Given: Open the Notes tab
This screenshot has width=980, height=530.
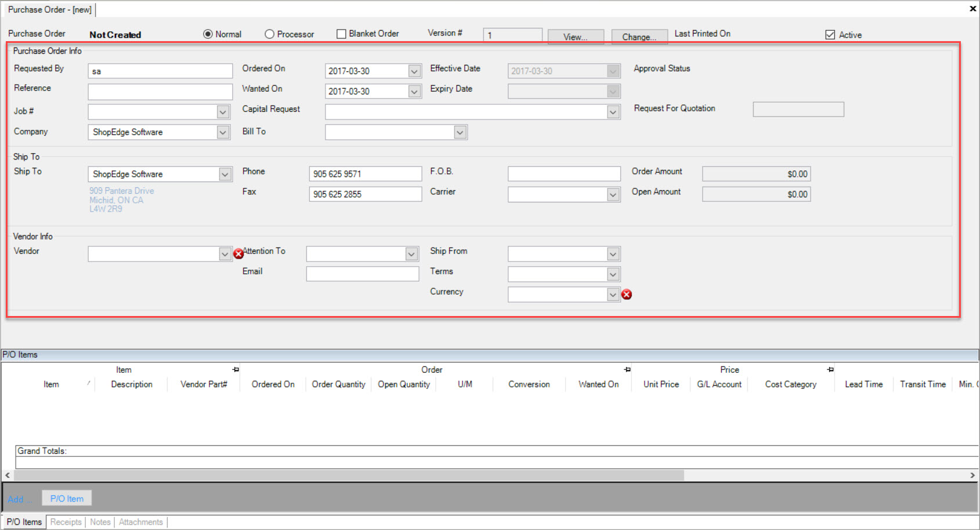Looking at the screenshot, I should 100,522.
